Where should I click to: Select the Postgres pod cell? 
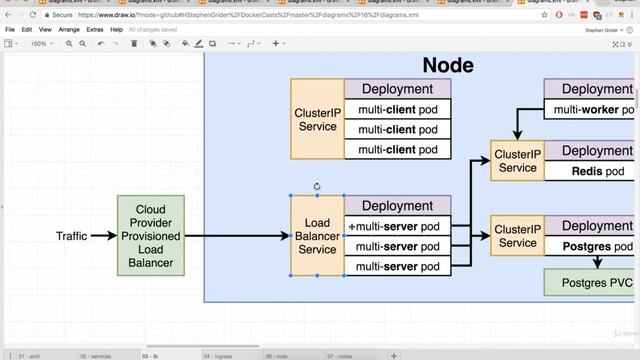(590, 246)
